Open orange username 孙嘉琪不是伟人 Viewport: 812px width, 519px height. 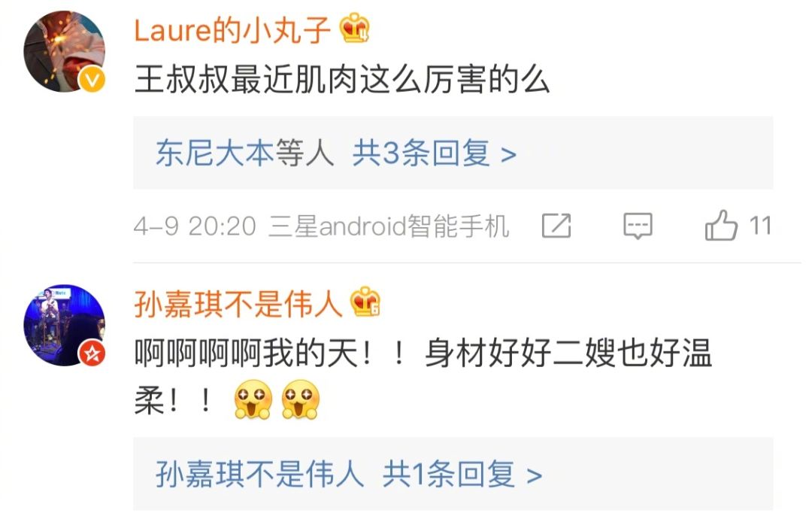(238, 304)
